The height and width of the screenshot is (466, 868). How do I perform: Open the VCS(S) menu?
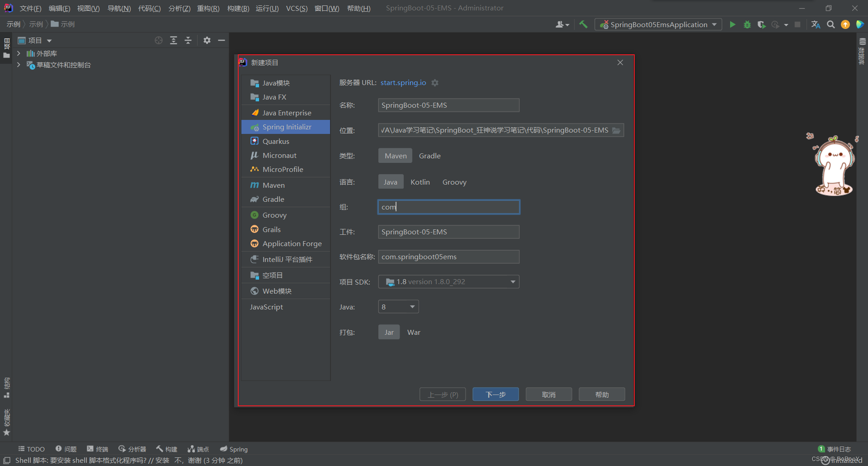pyautogui.click(x=297, y=8)
